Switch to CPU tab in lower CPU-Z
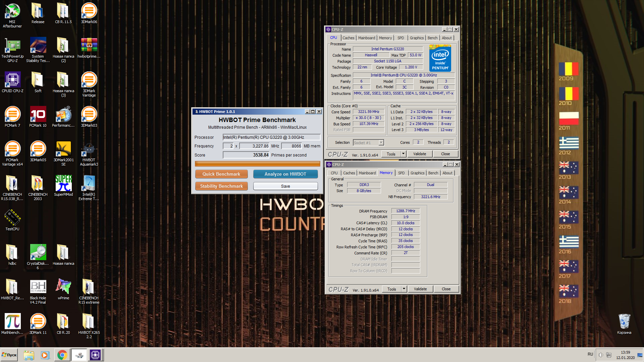 pyautogui.click(x=334, y=173)
